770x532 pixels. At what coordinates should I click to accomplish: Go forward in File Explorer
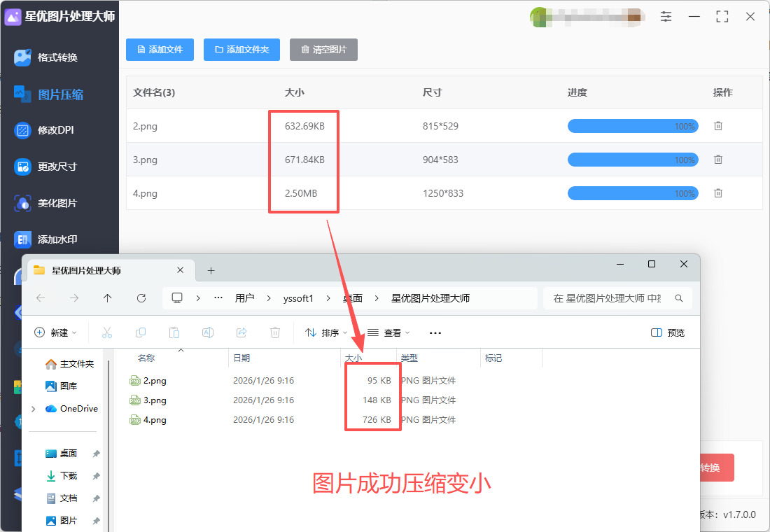(74, 298)
